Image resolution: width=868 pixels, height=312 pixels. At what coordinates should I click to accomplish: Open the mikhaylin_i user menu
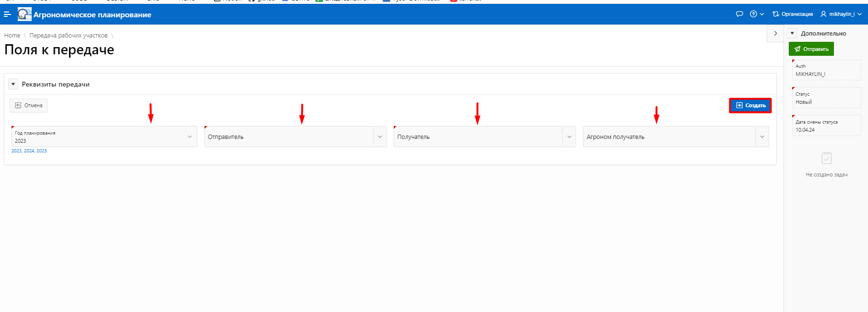click(841, 14)
